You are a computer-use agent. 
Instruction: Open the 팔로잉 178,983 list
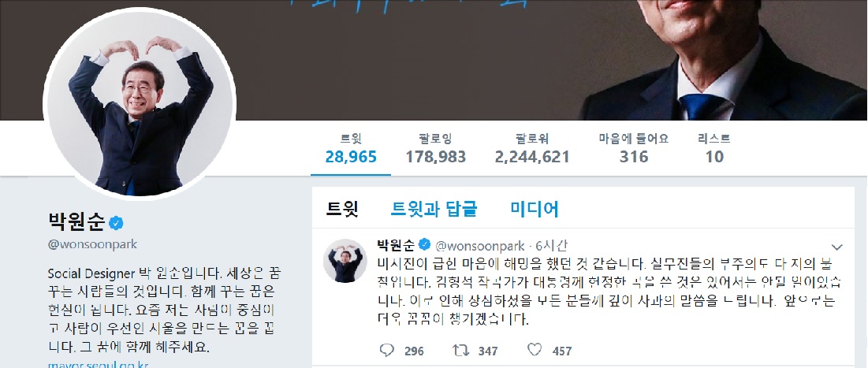(436, 149)
